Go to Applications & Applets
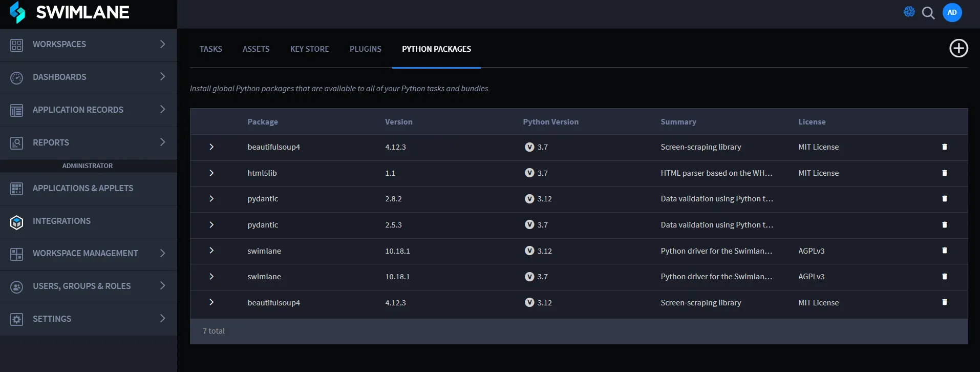The width and height of the screenshot is (980, 372). (82, 188)
